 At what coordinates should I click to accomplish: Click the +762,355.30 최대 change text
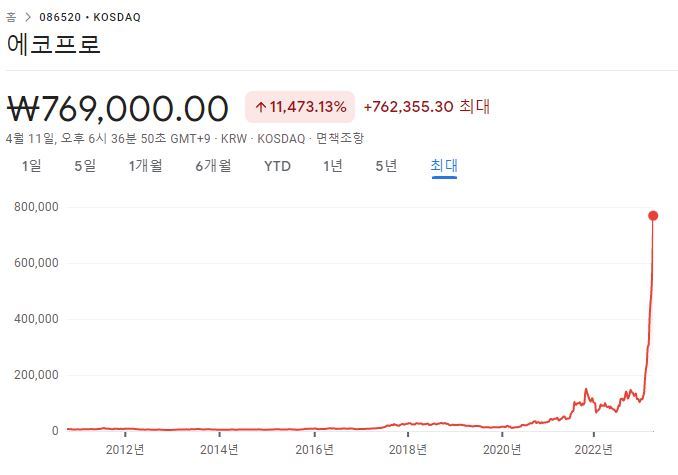pyautogui.click(x=427, y=106)
